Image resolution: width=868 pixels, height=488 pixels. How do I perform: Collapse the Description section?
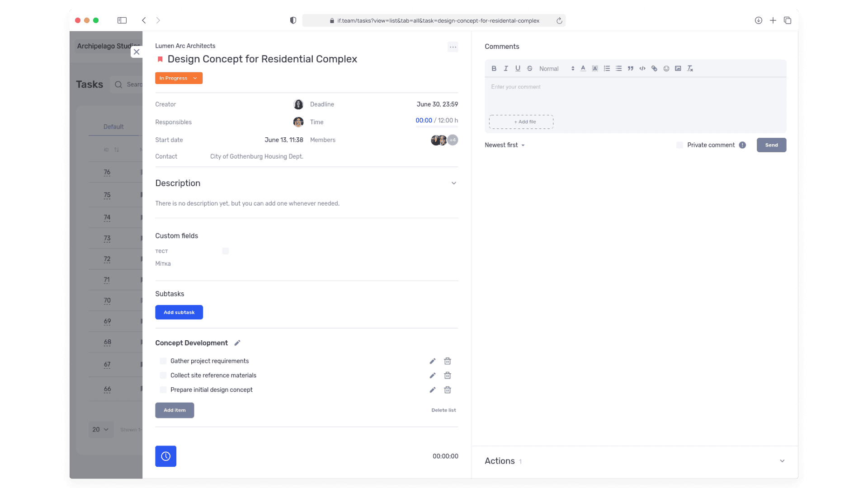click(454, 183)
